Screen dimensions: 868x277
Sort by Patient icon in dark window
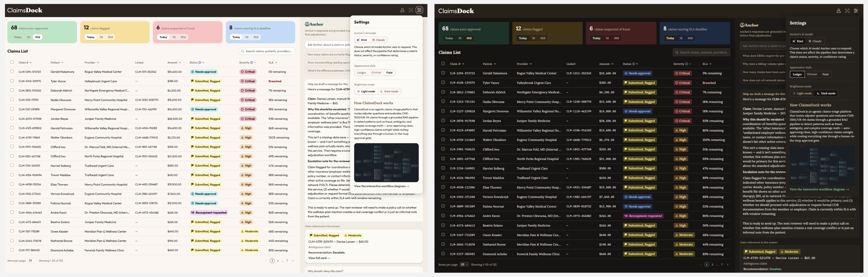click(x=495, y=64)
